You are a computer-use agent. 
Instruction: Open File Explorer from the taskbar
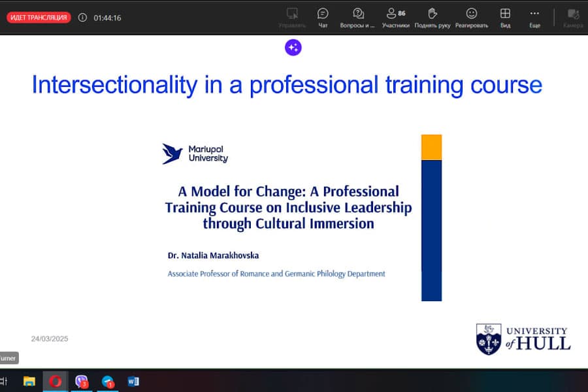tap(29, 381)
